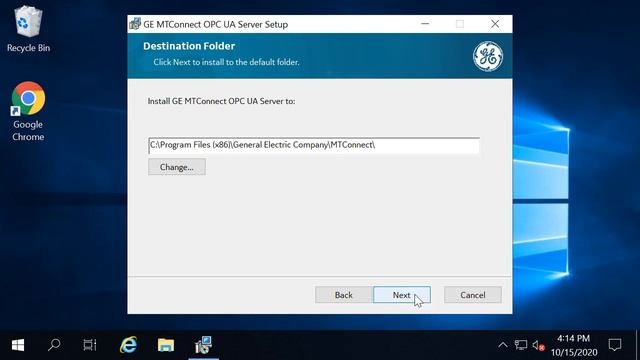Cancel the GE MTConnect installation
The image size is (640, 360).
pyautogui.click(x=473, y=295)
